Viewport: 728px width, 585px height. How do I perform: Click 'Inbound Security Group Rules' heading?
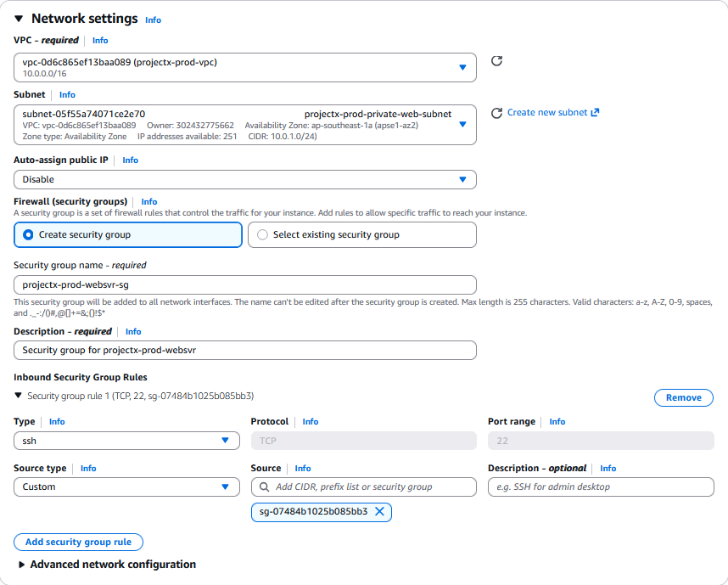(81, 377)
